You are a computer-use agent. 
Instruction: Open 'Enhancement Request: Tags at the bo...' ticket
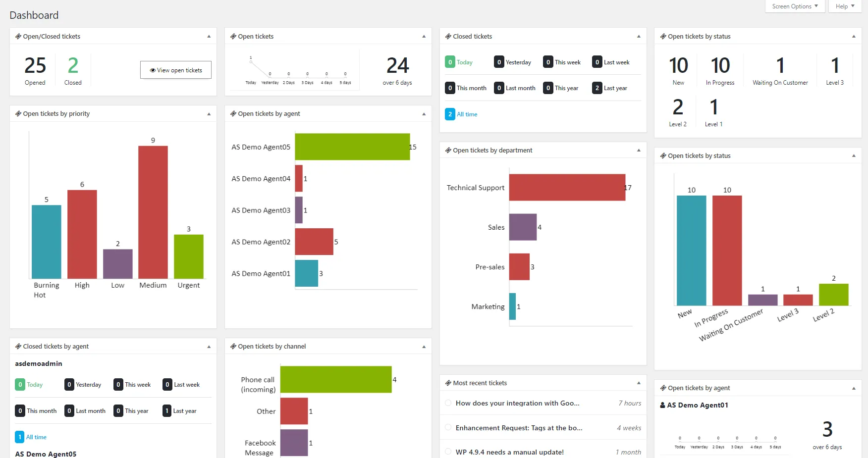(x=519, y=428)
